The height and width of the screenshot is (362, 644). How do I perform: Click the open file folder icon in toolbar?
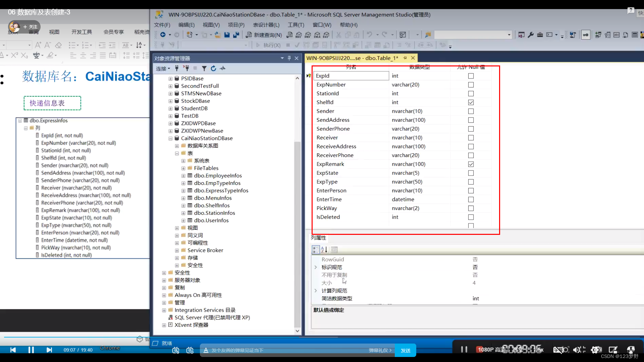(x=217, y=35)
